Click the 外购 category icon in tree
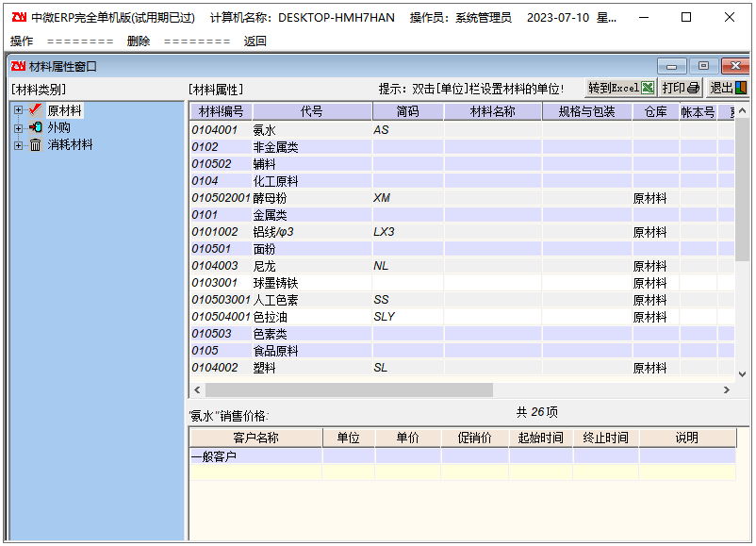Viewport: 756px width, 546px height. (x=35, y=127)
